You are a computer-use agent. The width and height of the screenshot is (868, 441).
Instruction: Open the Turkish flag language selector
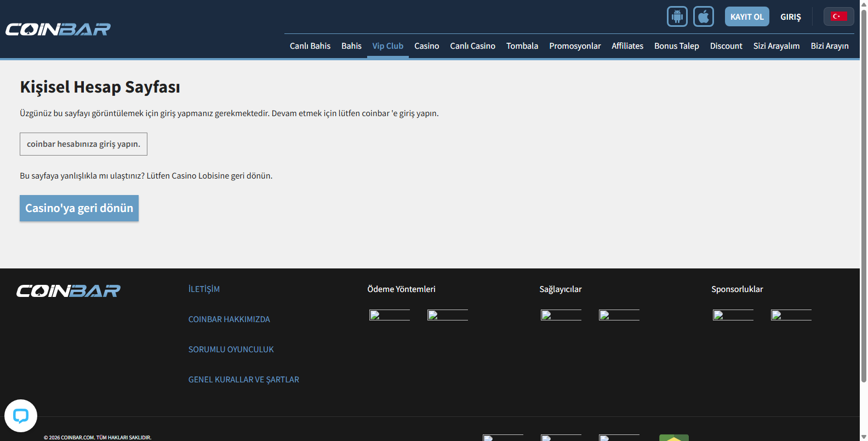838,16
